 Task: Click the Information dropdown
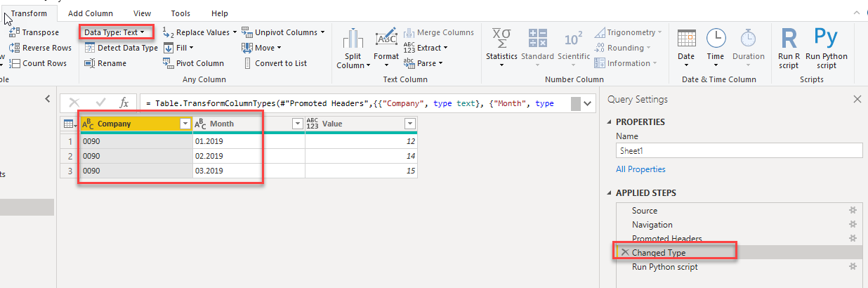(626, 63)
